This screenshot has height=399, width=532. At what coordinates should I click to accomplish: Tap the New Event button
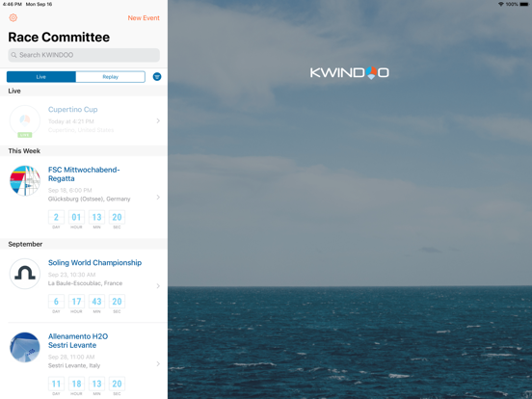[x=144, y=18]
